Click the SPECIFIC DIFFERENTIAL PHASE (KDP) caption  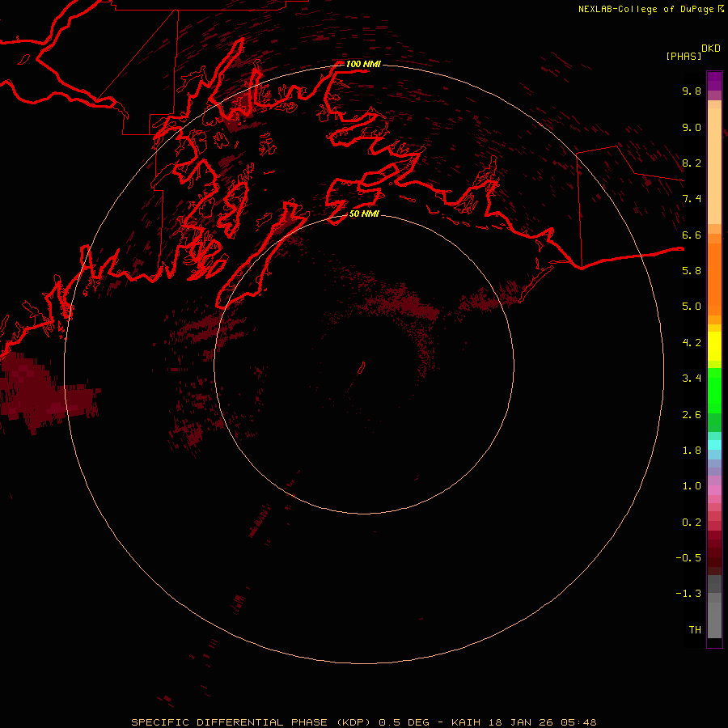point(251,722)
